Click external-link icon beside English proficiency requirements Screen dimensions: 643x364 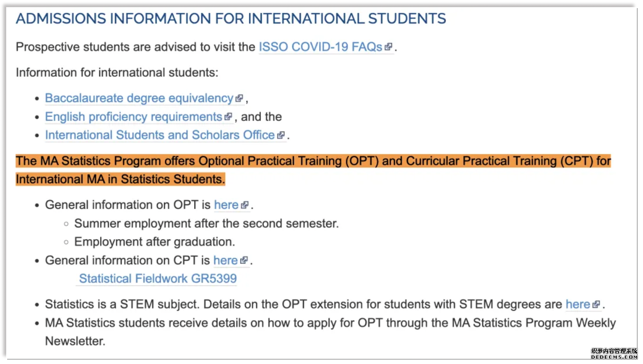tap(228, 117)
